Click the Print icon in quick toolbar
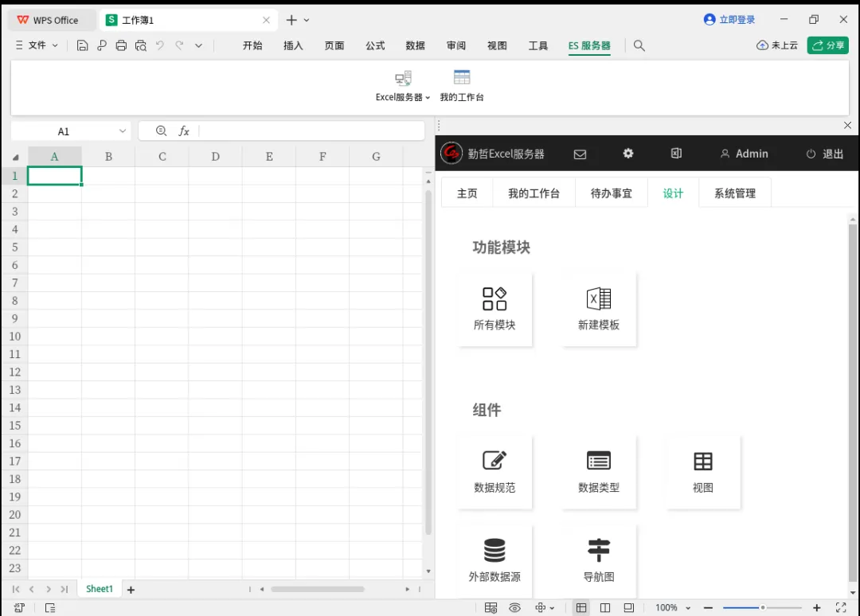Viewport: 860px width, 616px height. [x=121, y=45]
